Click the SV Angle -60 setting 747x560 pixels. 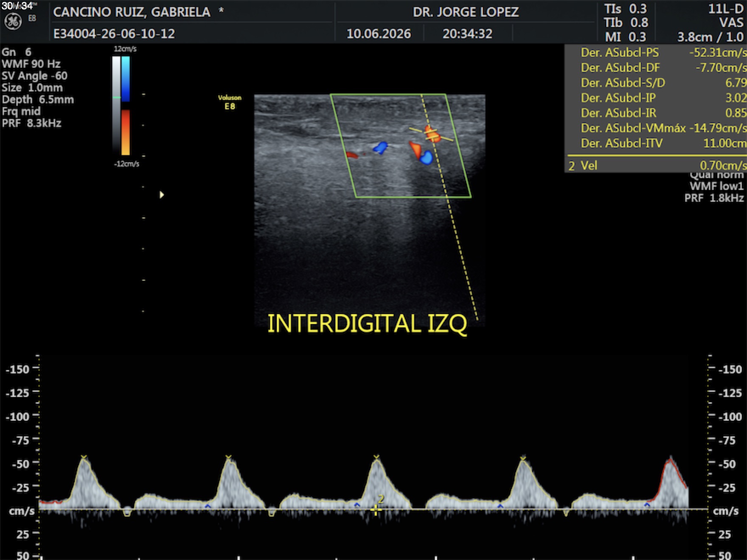[x=35, y=76]
